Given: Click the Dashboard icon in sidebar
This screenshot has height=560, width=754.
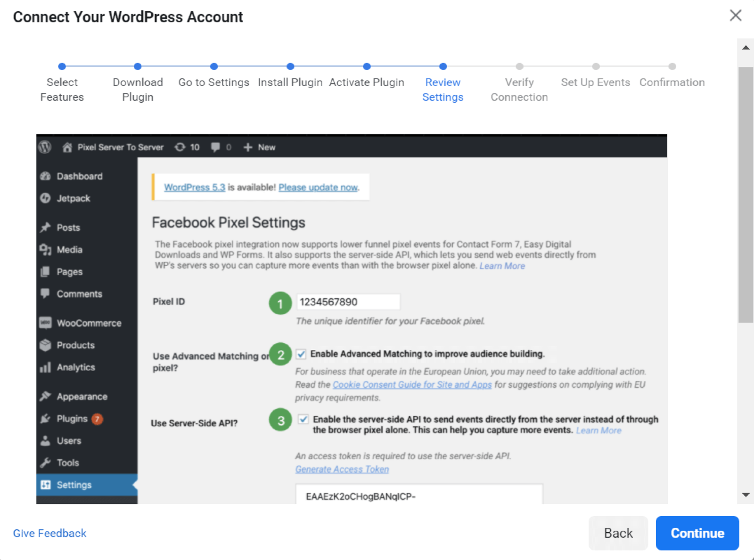Looking at the screenshot, I should coord(45,176).
